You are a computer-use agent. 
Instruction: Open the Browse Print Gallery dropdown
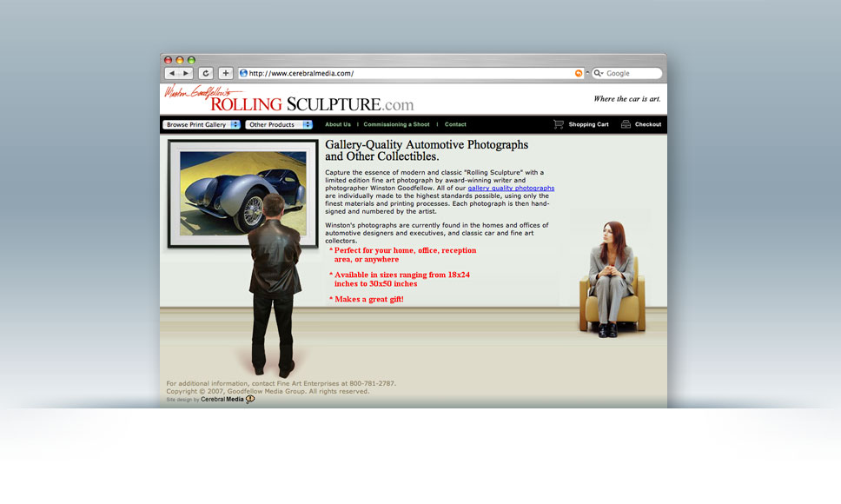(x=202, y=124)
